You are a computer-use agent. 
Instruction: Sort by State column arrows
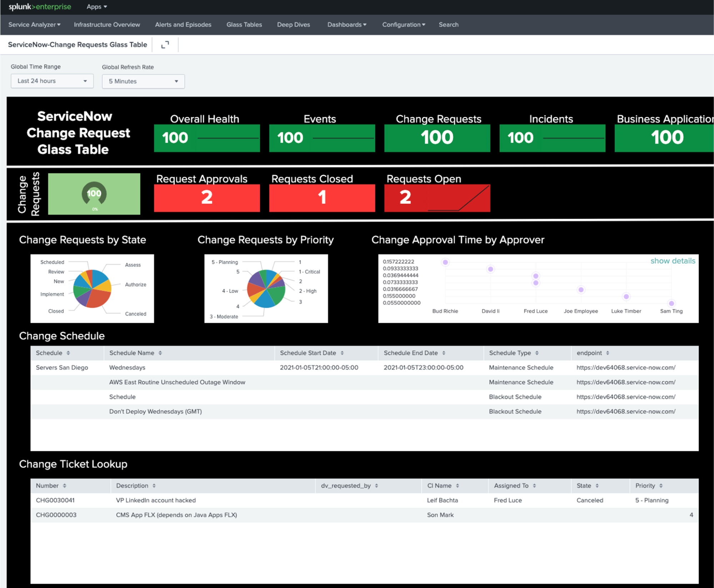coord(597,486)
